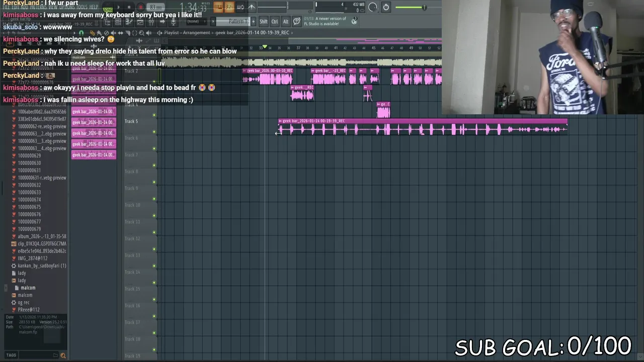Open the OPTIONS menu
This screenshot has width=644, height=362.
(x=68, y=7)
